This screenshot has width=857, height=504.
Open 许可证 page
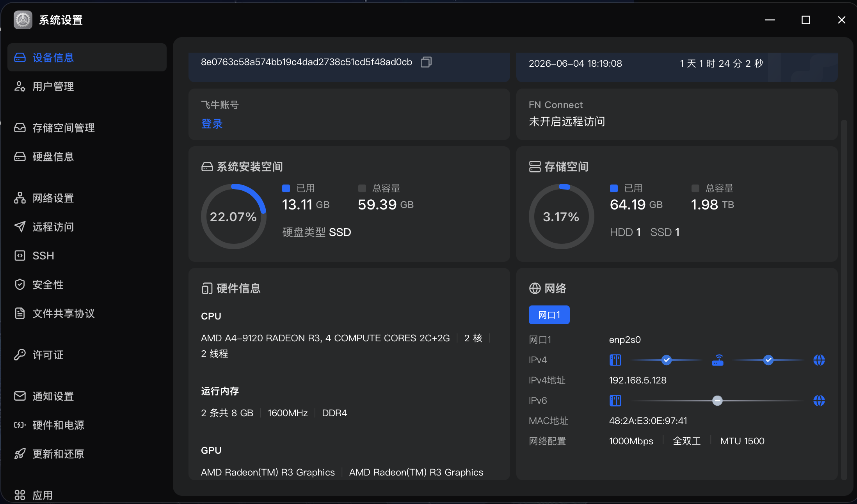(87, 355)
